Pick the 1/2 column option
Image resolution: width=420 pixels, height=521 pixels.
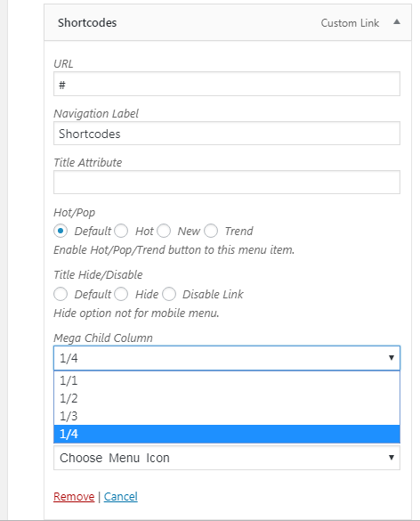[227, 398]
